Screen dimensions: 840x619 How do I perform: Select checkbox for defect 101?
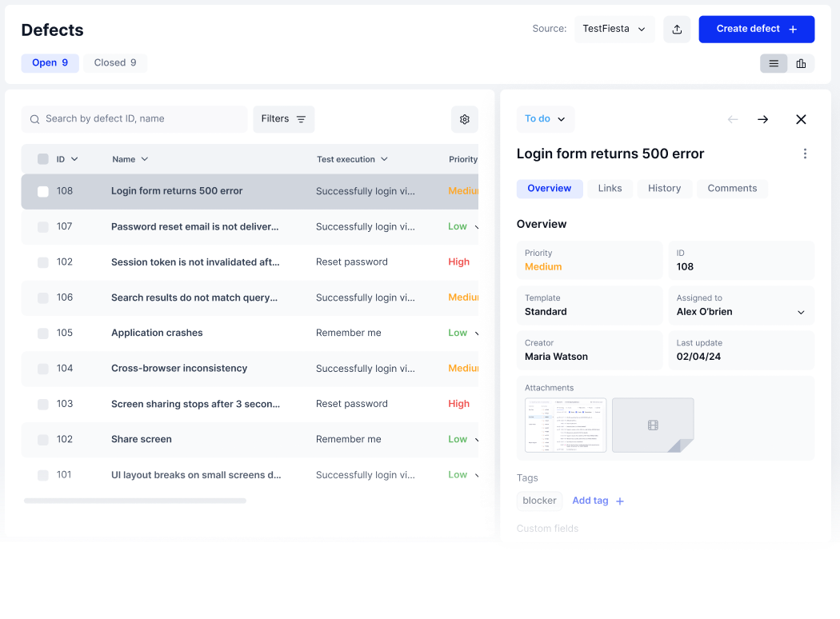(43, 475)
